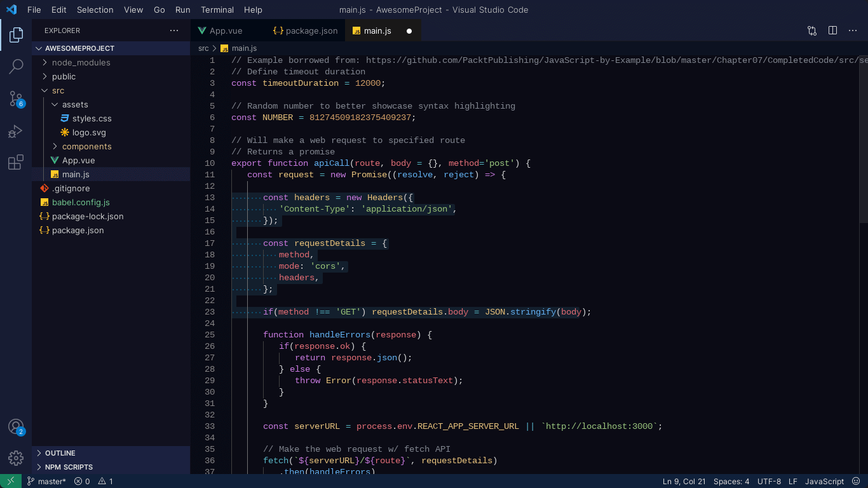This screenshot has width=868, height=488.
Task: Open the Run menu
Action: tap(183, 10)
